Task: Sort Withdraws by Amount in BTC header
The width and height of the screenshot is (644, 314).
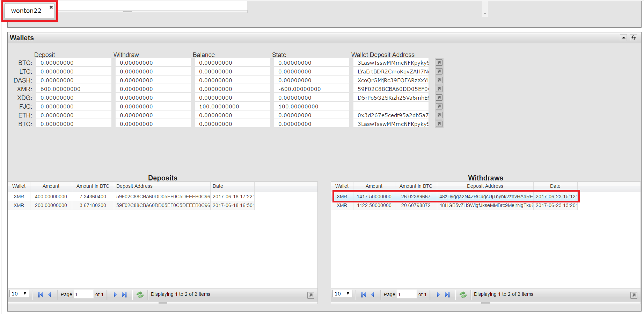Action: click(416, 186)
